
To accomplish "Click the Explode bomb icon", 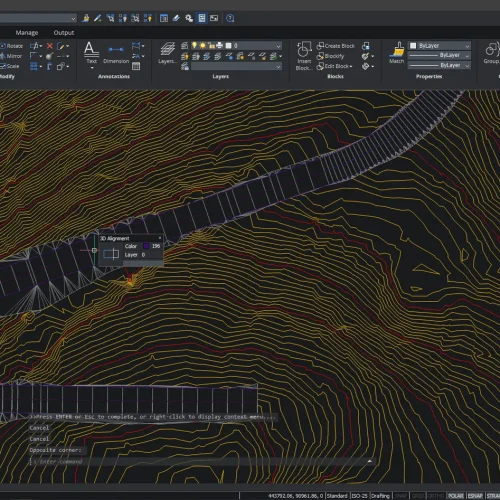I will (49, 56).
